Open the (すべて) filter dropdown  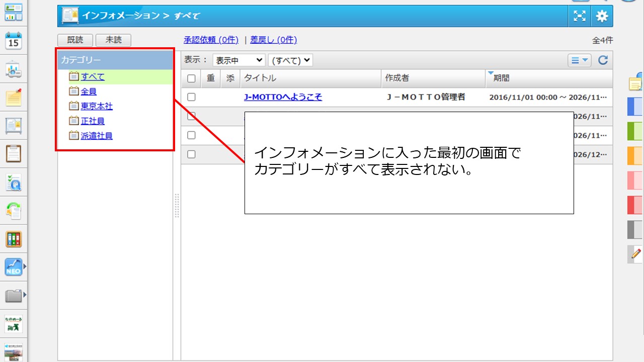point(290,60)
